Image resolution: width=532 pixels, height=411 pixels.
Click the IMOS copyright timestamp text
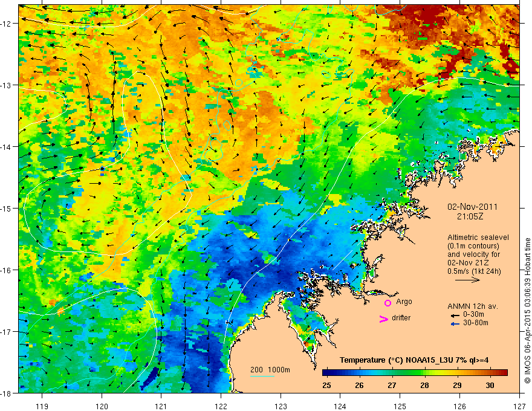(x=528, y=311)
